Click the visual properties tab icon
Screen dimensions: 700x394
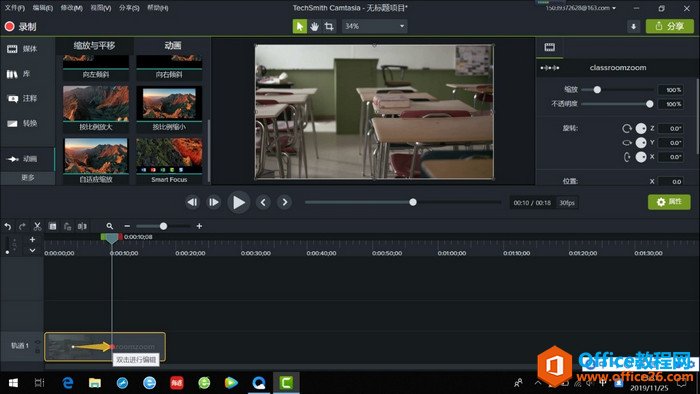click(x=550, y=47)
